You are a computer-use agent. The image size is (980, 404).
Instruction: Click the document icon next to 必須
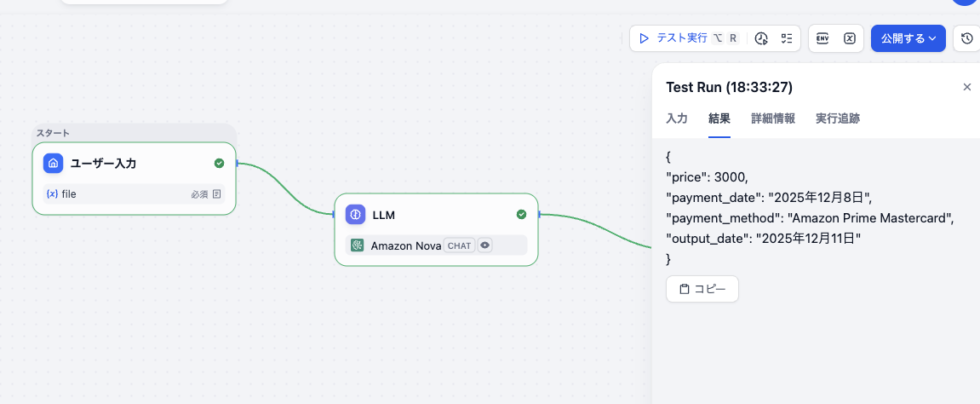coord(216,193)
